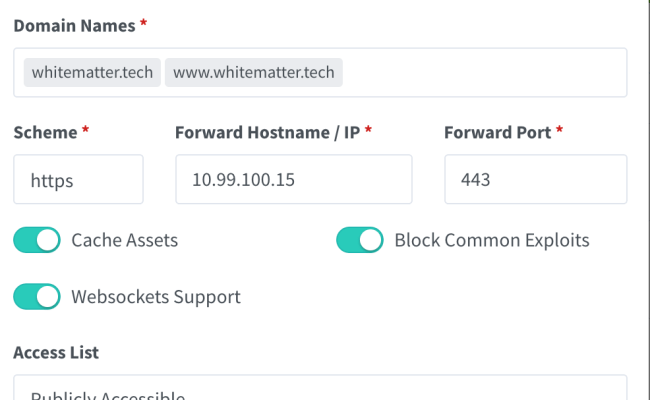Select the www.whitematter.tech domain tag
Screen dimensions: 650x400
pos(253,73)
